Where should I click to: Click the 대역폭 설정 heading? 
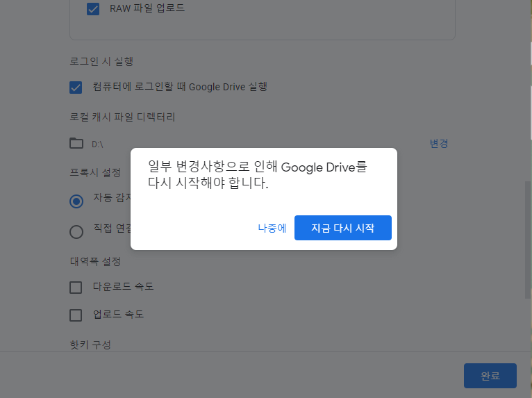tap(95, 262)
